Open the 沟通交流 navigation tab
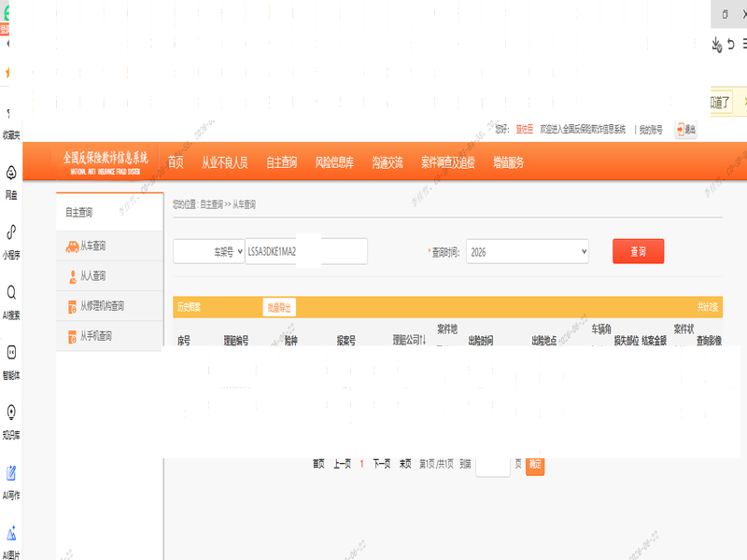747x560 pixels. 388,162
